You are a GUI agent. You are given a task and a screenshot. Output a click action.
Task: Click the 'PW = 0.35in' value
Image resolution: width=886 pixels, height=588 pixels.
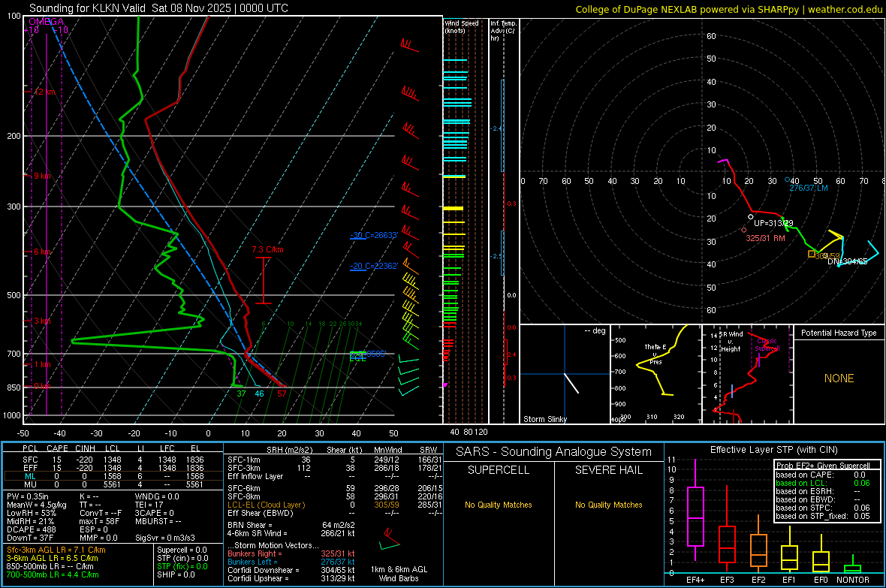pyautogui.click(x=28, y=496)
